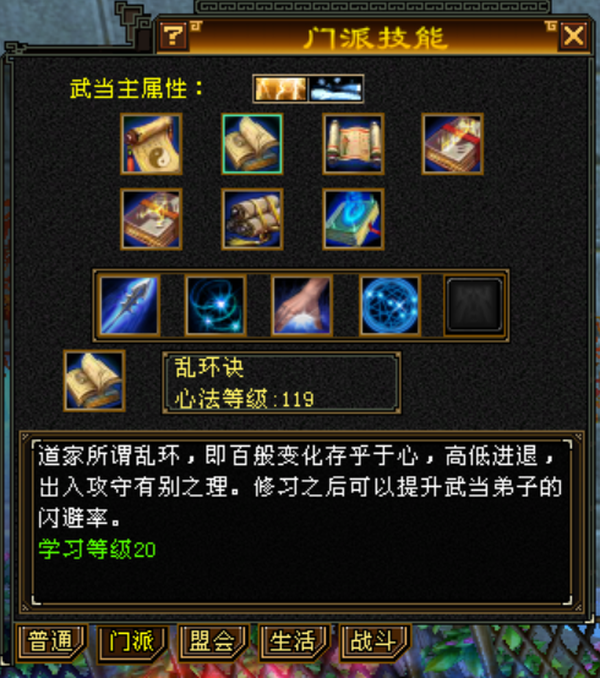Open the 生活 skills tab
The image size is (600, 678).
pos(294,641)
